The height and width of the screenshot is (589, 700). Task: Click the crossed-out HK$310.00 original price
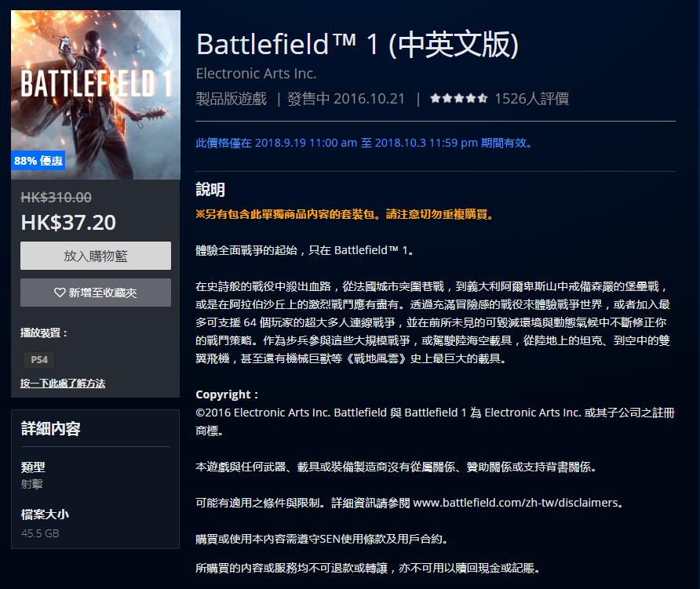pyautogui.click(x=56, y=198)
